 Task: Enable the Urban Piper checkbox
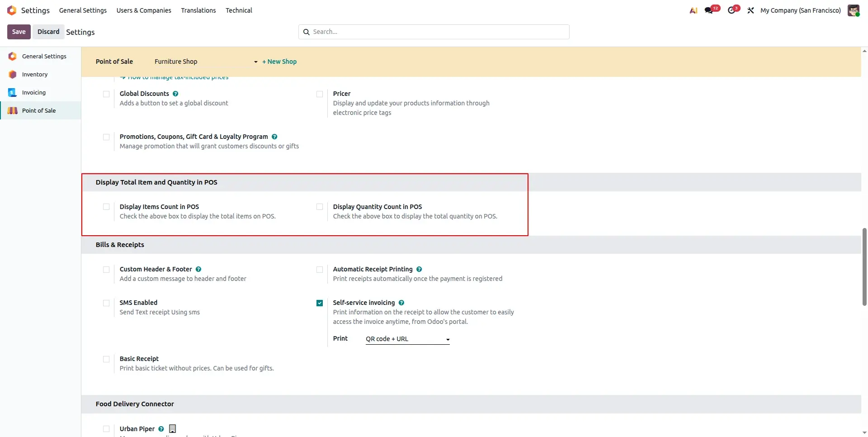click(x=106, y=429)
